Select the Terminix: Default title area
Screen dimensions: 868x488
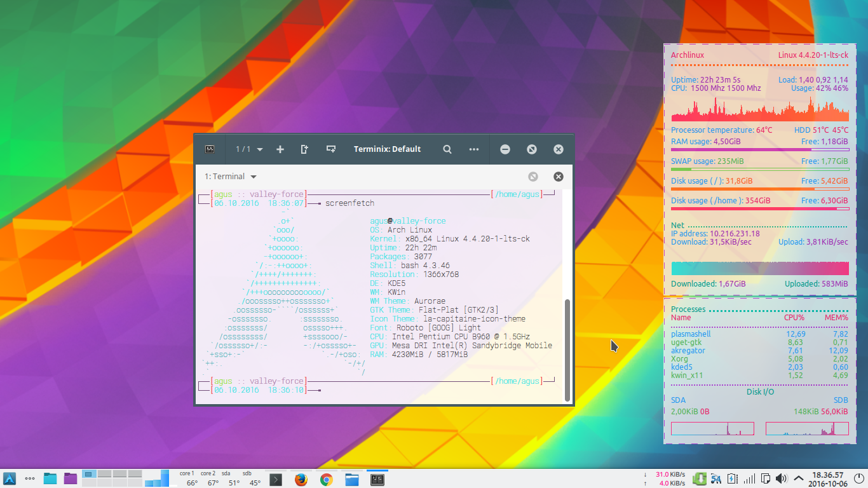[x=387, y=149]
